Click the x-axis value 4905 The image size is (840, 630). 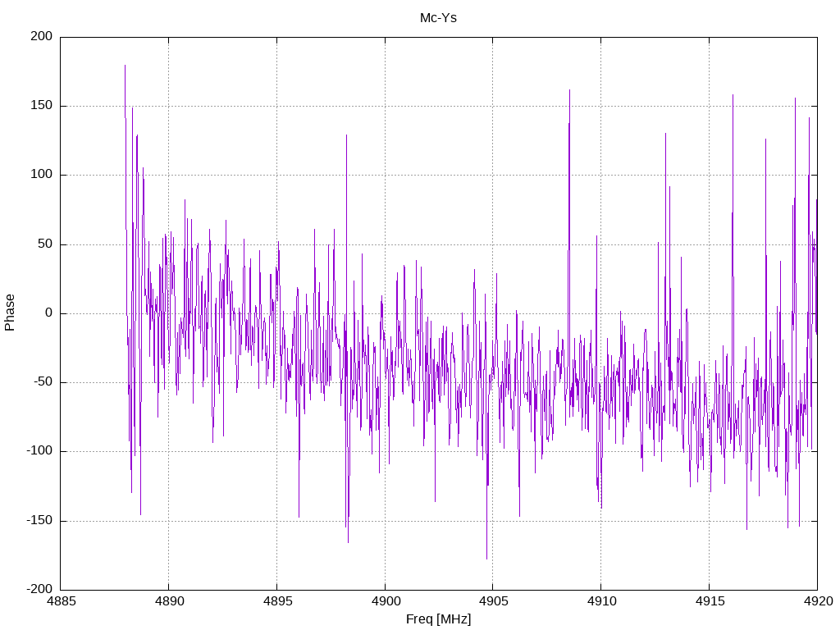pyautogui.click(x=493, y=601)
